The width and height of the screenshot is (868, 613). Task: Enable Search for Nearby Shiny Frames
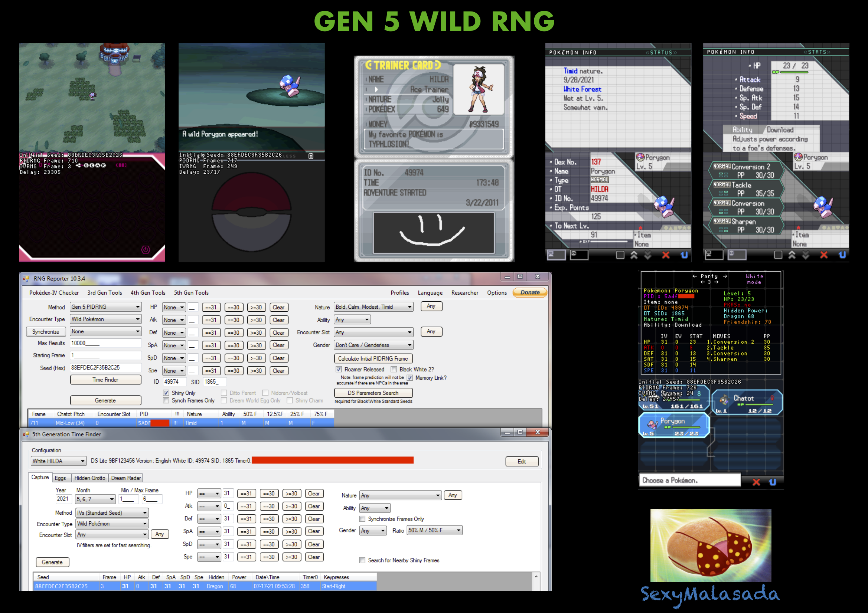362,560
